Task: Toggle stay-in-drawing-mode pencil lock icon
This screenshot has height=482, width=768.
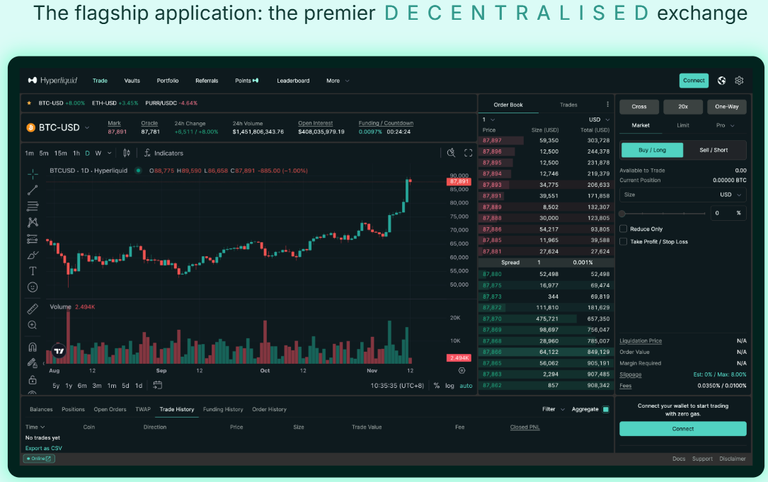Action: (x=33, y=363)
